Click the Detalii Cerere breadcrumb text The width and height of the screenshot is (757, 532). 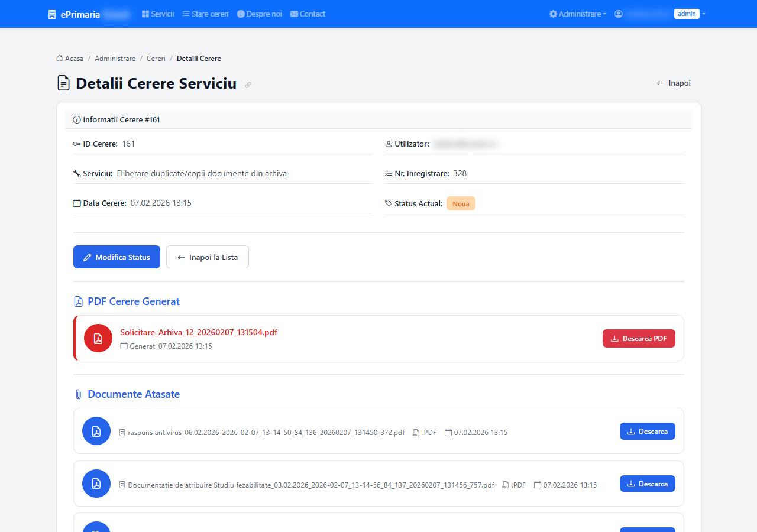pyautogui.click(x=199, y=59)
